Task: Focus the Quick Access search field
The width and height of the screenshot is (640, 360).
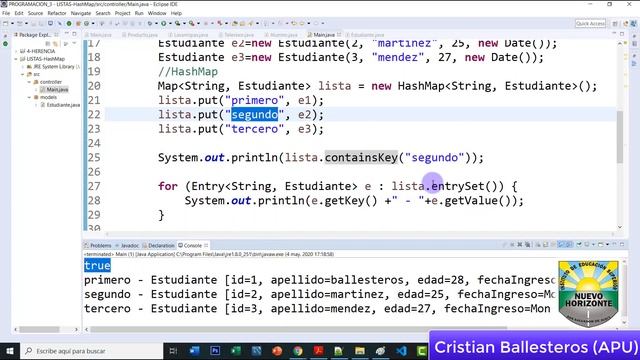Action: pyautogui.click(x=590, y=23)
